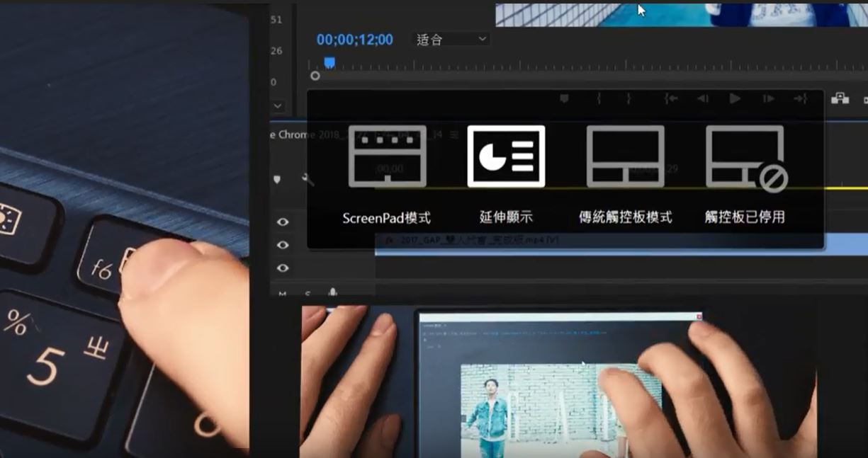Click the Lift button beside transport controls
The image size is (868, 458).
coord(840,98)
